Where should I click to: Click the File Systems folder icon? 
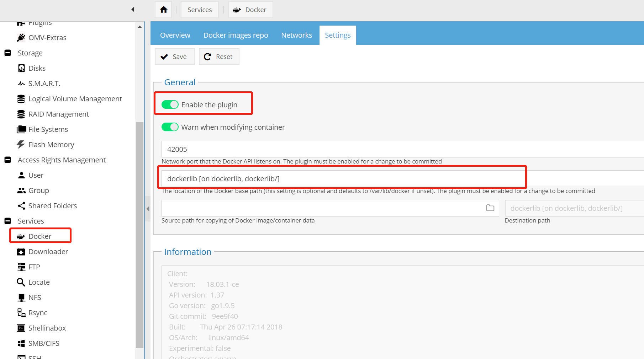pyautogui.click(x=21, y=129)
